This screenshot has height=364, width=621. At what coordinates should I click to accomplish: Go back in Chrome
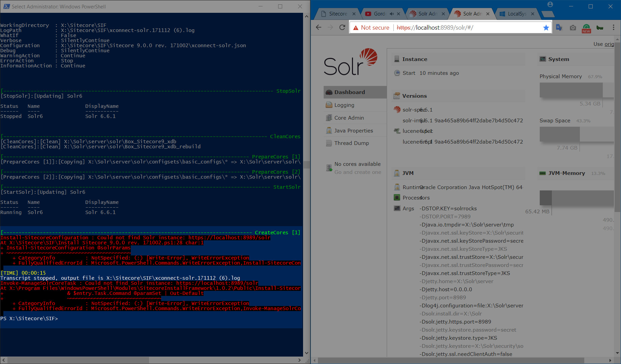[319, 28]
